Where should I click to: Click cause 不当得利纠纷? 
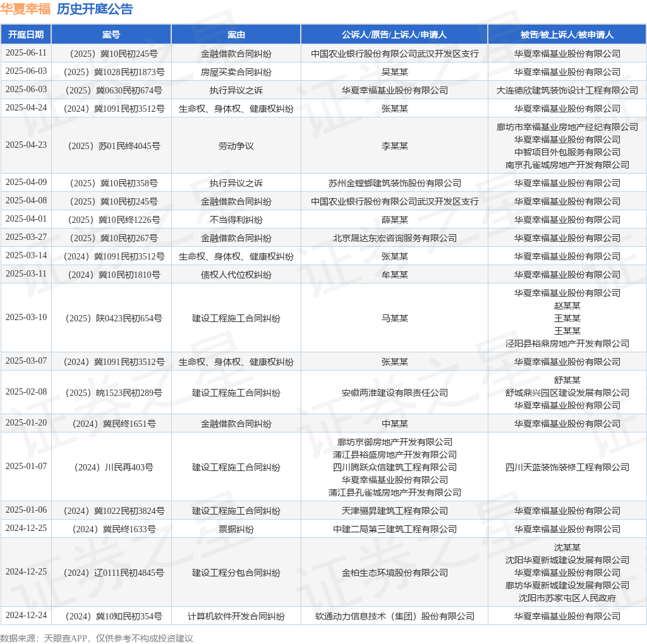pos(236,220)
